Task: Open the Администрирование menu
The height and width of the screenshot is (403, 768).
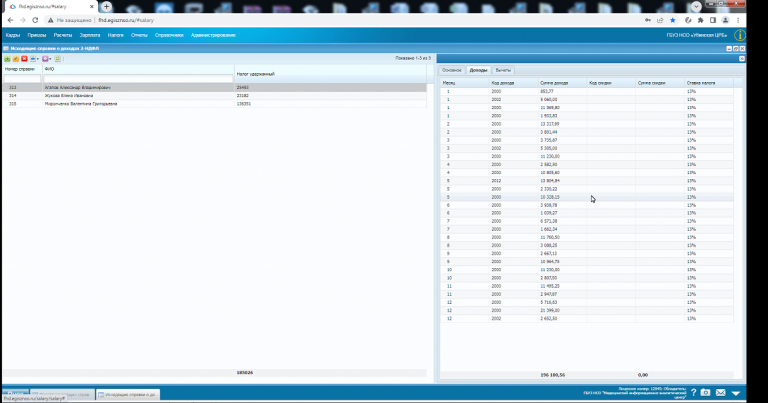Action: pos(213,35)
